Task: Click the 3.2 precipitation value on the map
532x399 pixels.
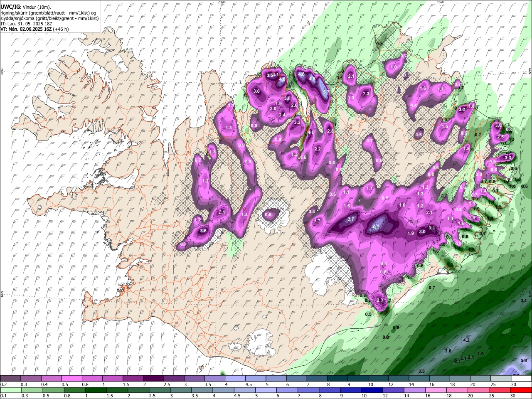Action: pyautogui.click(x=297, y=123)
